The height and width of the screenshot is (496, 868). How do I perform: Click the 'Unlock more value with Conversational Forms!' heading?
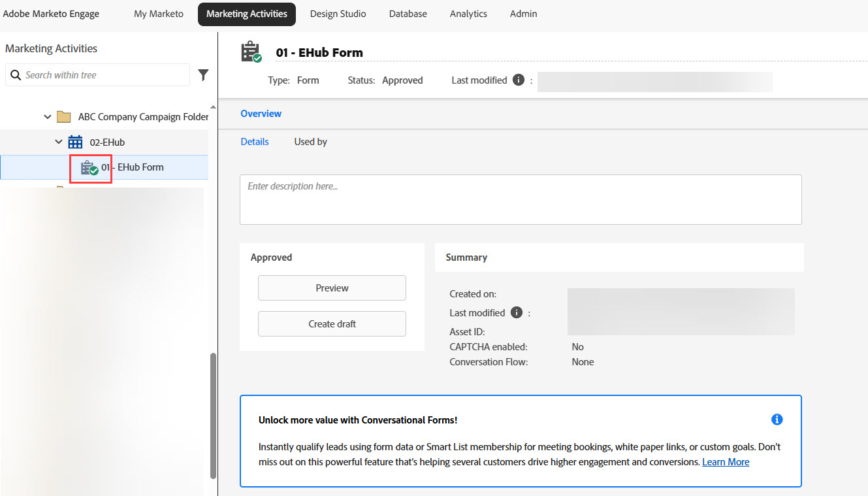tap(358, 420)
